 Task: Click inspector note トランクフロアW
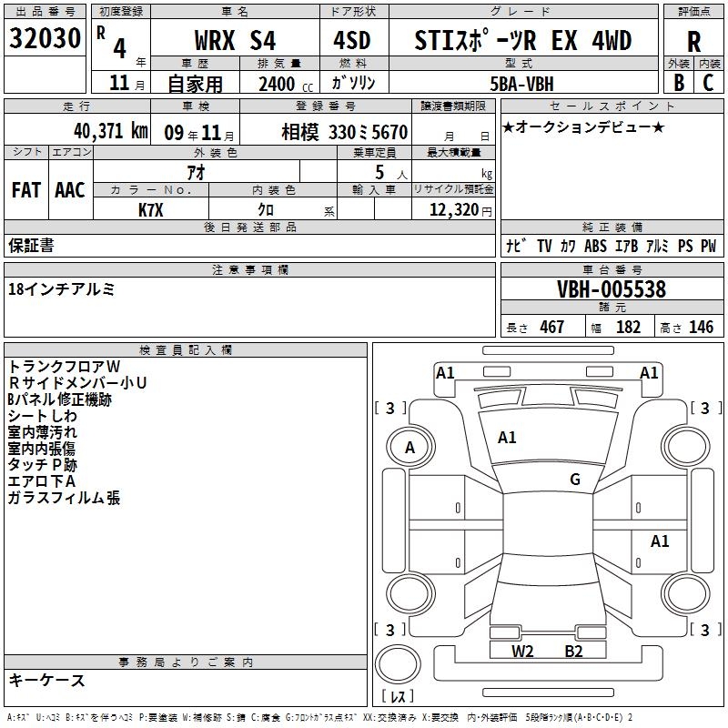64,367
